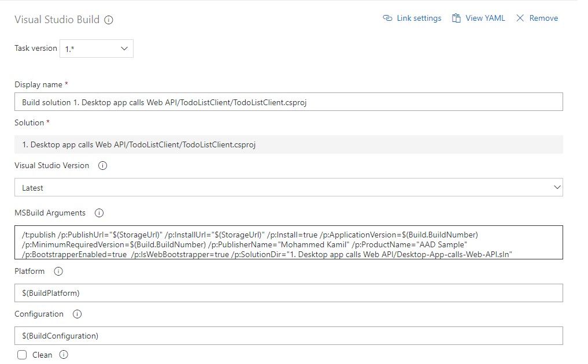The height and width of the screenshot is (364, 588).
Task: Click the Platform info icon
Action: point(58,272)
